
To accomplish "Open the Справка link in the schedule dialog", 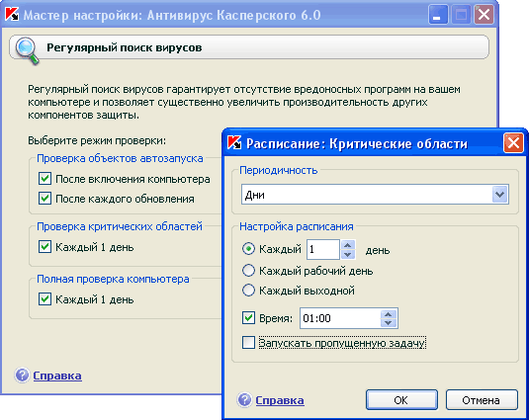I will 280,400.
